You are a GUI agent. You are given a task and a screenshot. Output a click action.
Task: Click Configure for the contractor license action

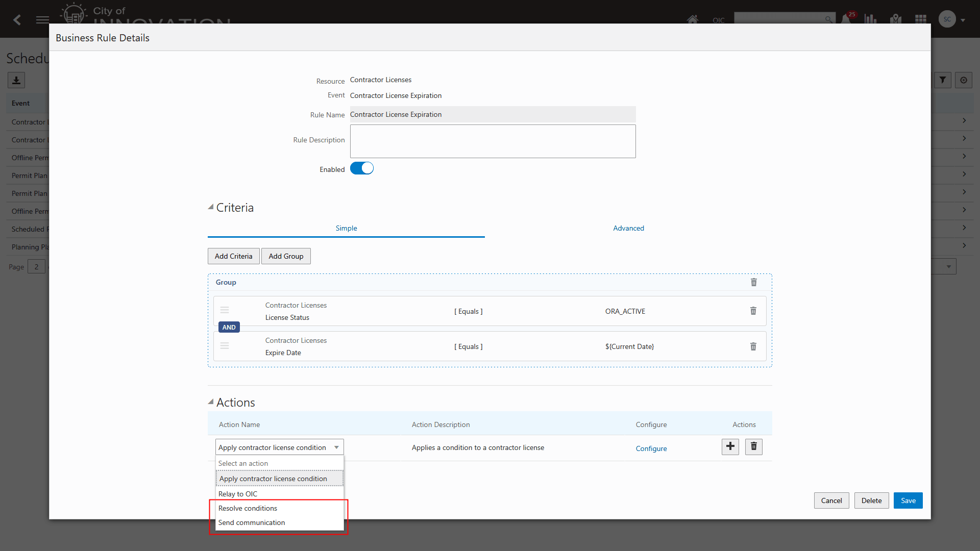651,448
